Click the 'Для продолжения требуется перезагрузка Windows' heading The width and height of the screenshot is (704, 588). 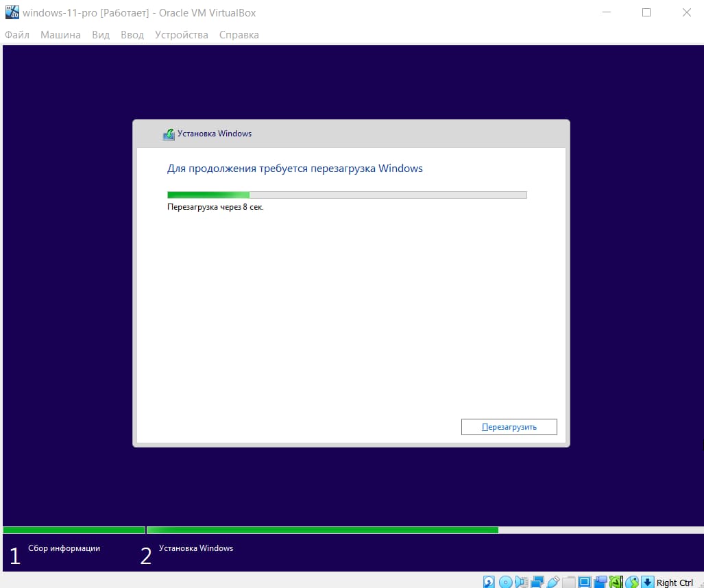[x=295, y=169]
